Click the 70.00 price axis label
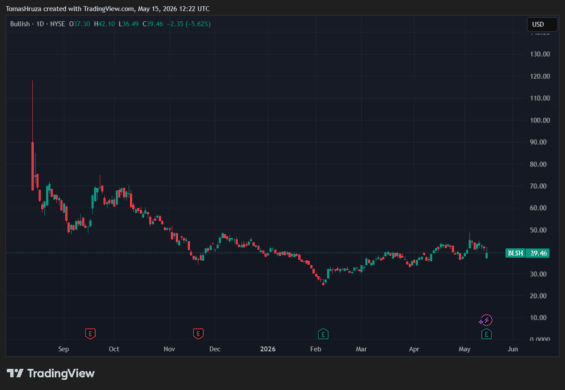This screenshot has height=390, width=565. pyautogui.click(x=538, y=186)
